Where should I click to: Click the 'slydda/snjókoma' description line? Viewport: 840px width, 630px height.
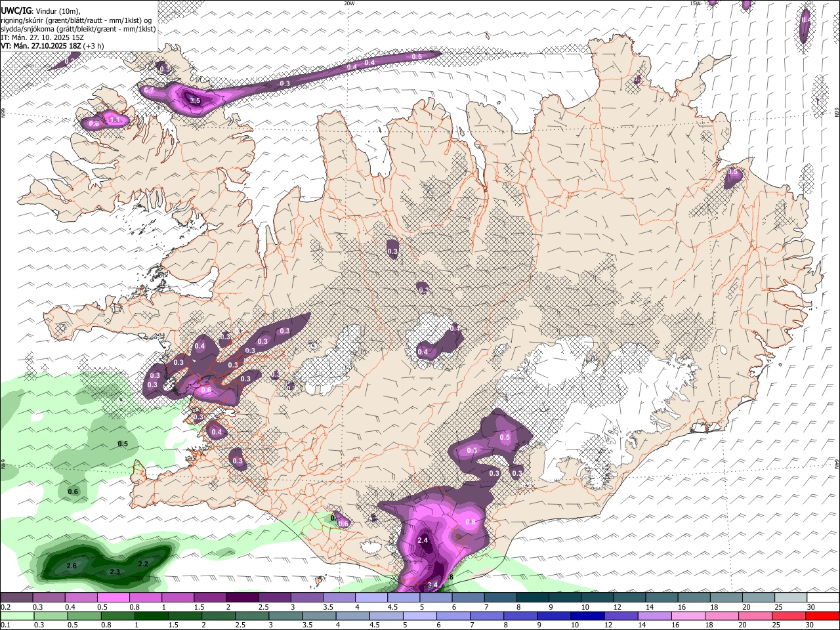pos(78,29)
